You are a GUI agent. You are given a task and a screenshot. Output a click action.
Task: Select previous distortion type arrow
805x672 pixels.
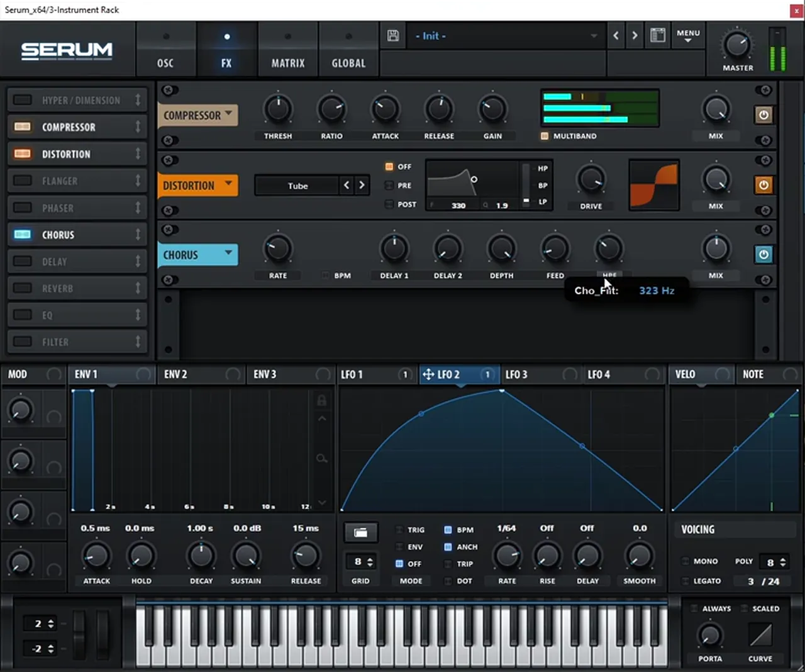[347, 185]
